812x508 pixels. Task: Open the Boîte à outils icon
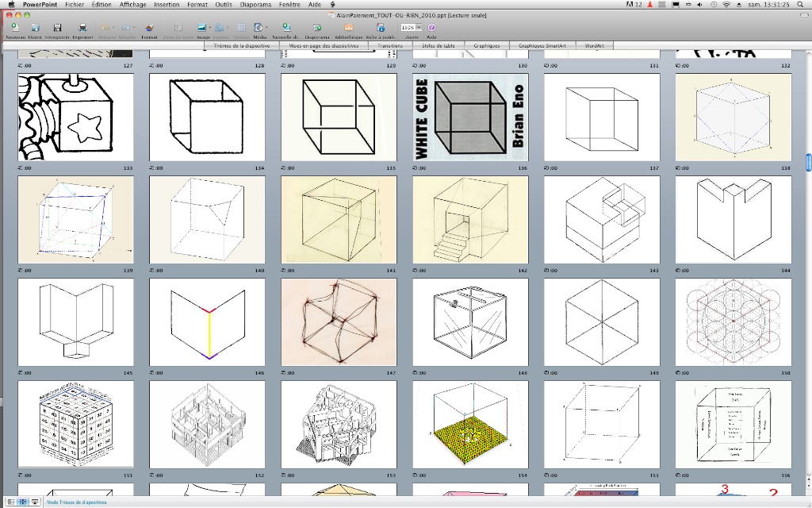[381, 28]
